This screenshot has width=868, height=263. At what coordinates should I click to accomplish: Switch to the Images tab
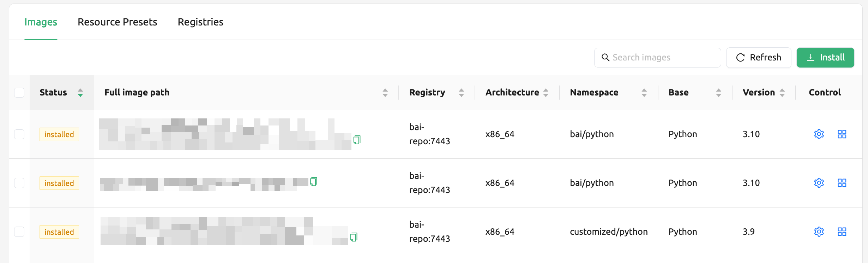(41, 22)
